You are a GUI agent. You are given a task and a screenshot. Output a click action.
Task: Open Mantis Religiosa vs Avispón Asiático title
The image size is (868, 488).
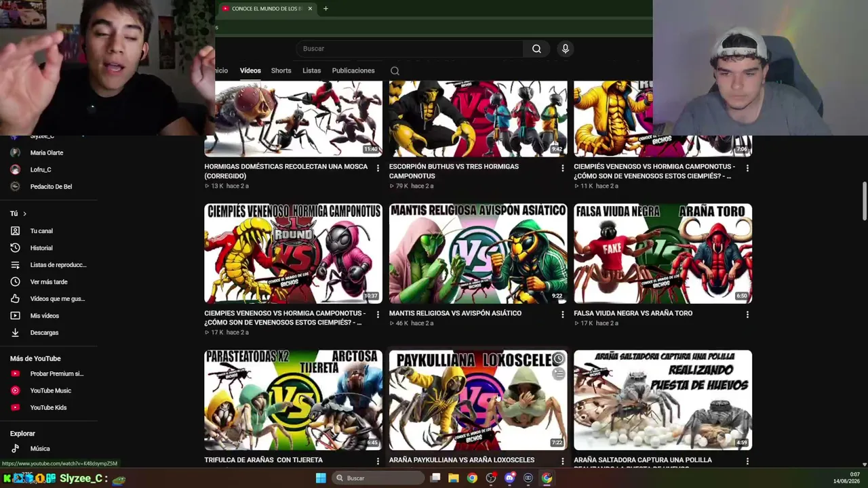click(x=455, y=313)
